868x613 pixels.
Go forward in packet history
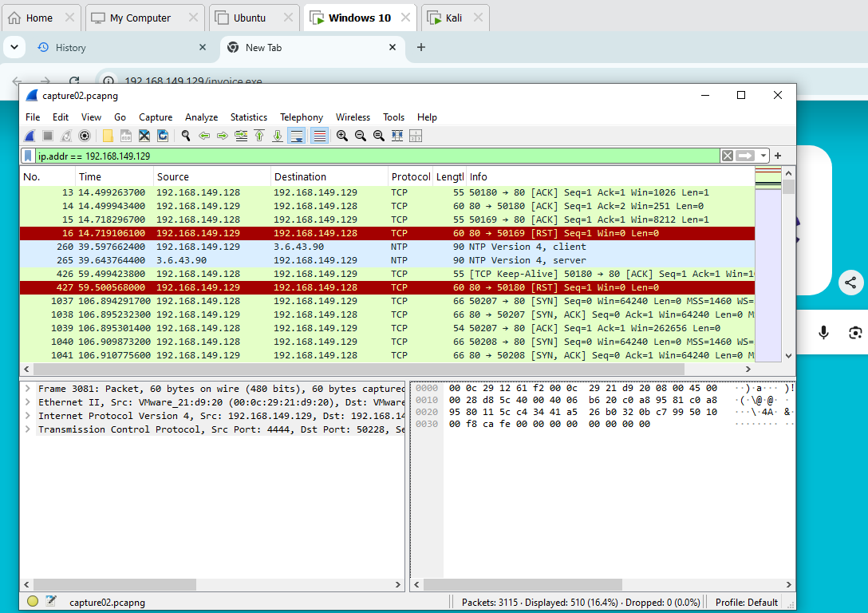point(223,136)
